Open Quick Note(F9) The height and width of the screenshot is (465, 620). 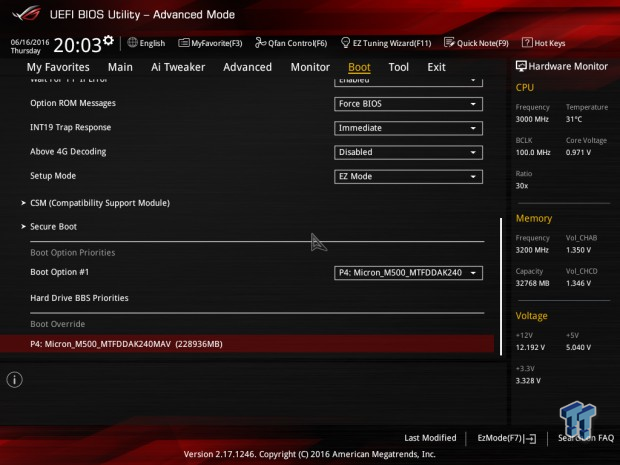click(483, 43)
